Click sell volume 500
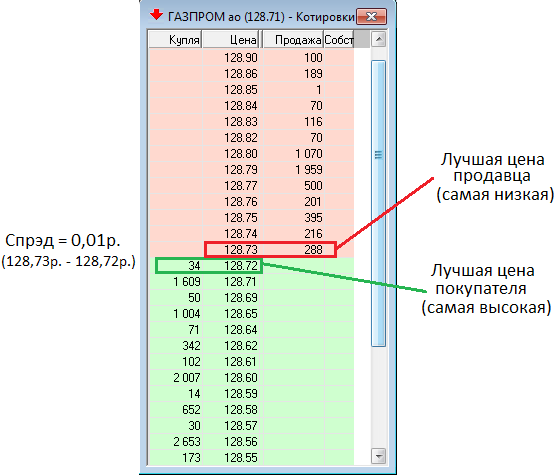Viewport: 556px width, 475px height. 294,186
